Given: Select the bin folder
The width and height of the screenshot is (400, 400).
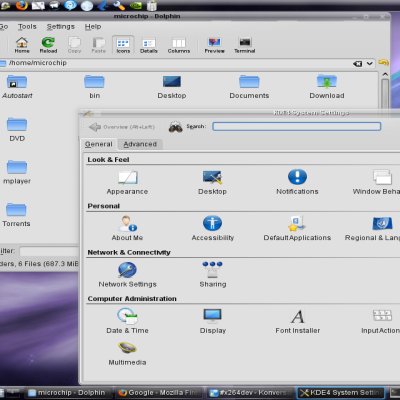Looking at the screenshot, I should point(94,87).
